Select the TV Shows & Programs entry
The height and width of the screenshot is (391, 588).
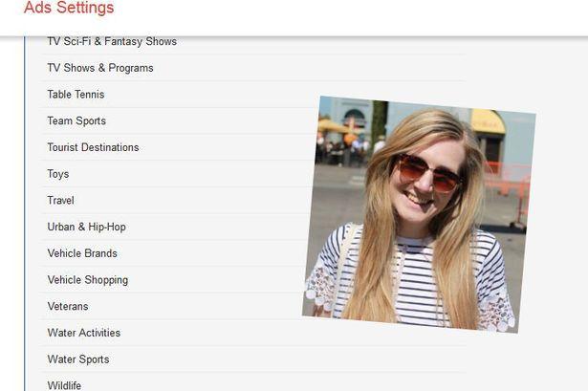(254, 68)
